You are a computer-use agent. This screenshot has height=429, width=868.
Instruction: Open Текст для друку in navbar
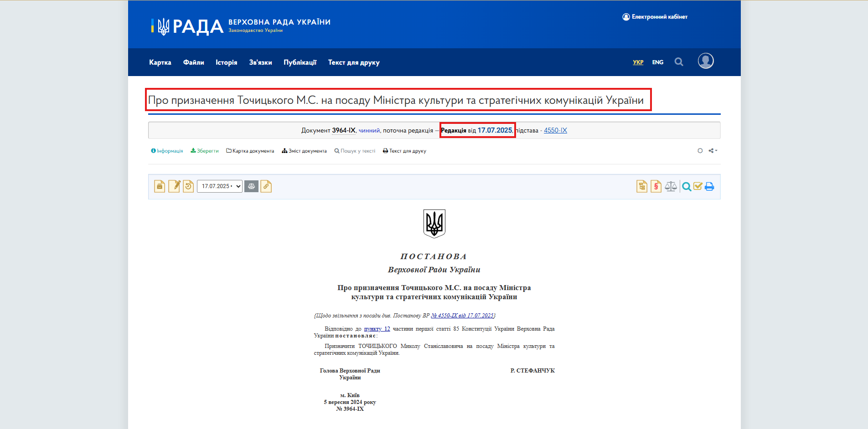pyautogui.click(x=354, y=62)
